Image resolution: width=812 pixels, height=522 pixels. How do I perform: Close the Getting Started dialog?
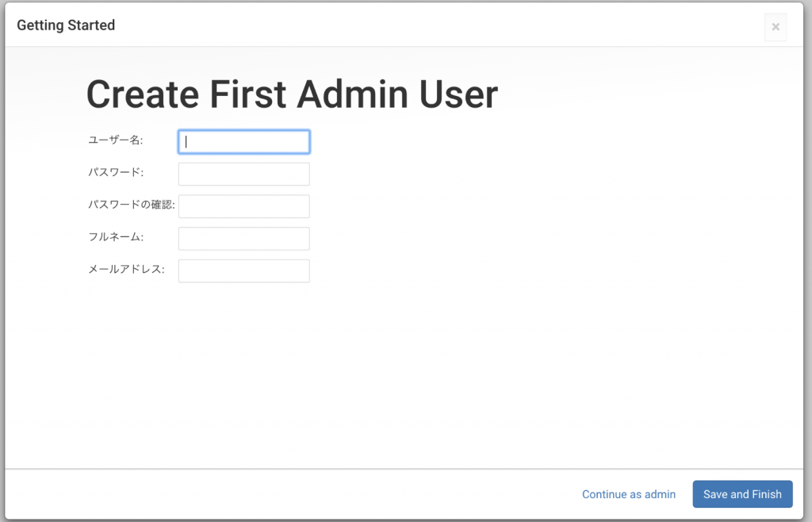click(776, 27)
